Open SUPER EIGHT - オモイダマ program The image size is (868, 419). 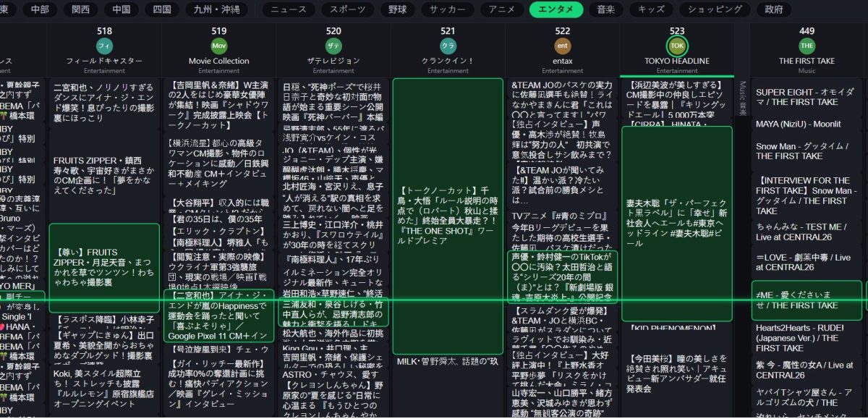click(807, 97)
